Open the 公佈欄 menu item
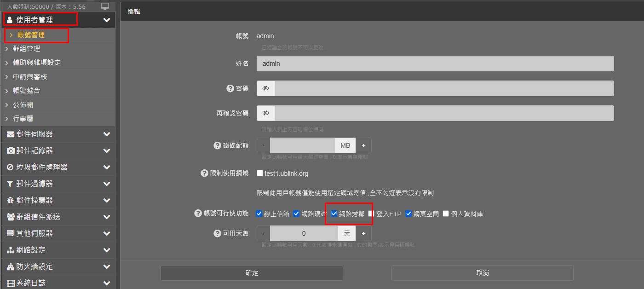The image size is (644, 289). point(23,104)
